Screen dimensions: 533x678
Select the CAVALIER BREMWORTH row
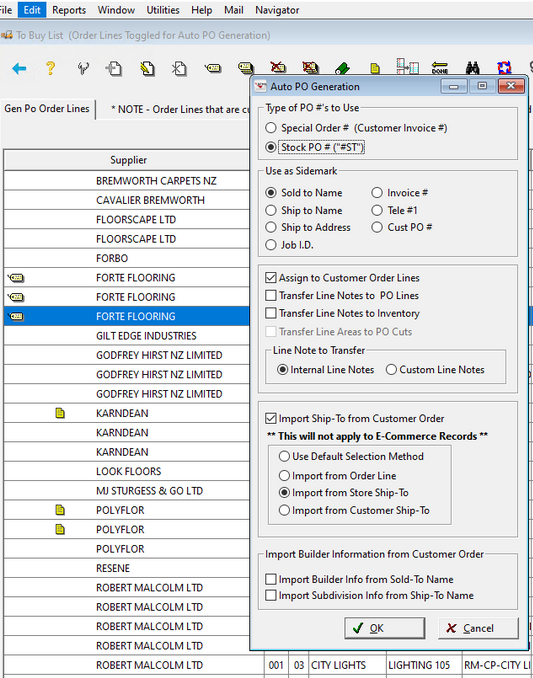pos(127,200)
